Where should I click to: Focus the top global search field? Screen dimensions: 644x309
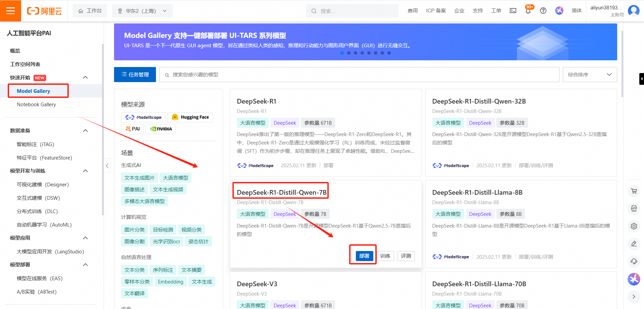tap(352, 11)
